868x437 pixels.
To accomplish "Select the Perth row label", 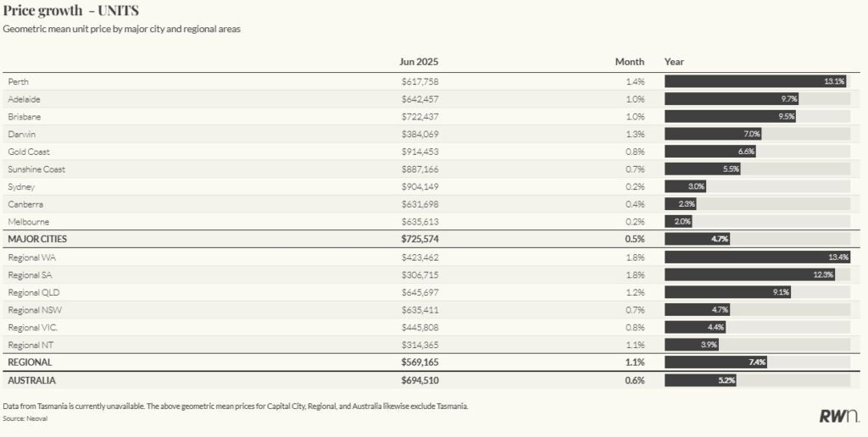I will pyautogui.click(x=19, y=81).
